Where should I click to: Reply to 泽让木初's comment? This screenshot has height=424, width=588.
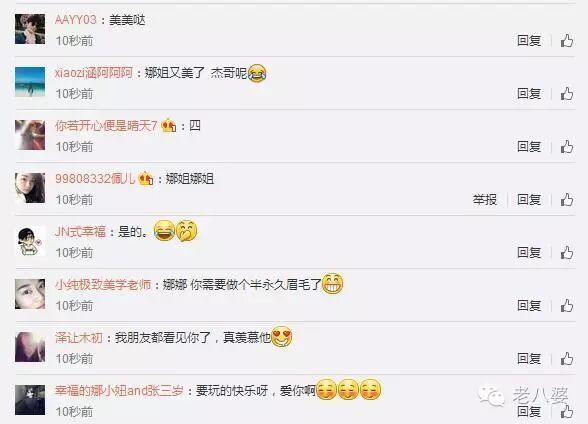tap(529, 359)
